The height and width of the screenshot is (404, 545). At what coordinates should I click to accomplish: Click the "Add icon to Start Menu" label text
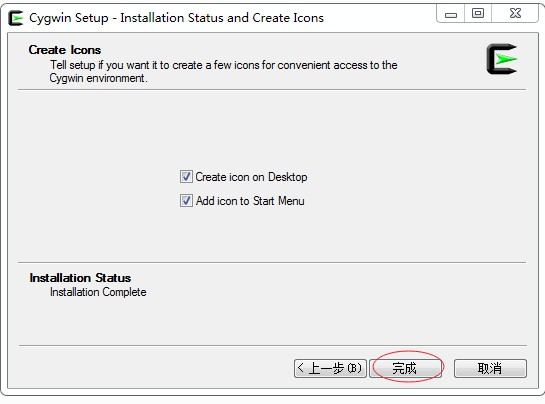click(x=250, y=201)
